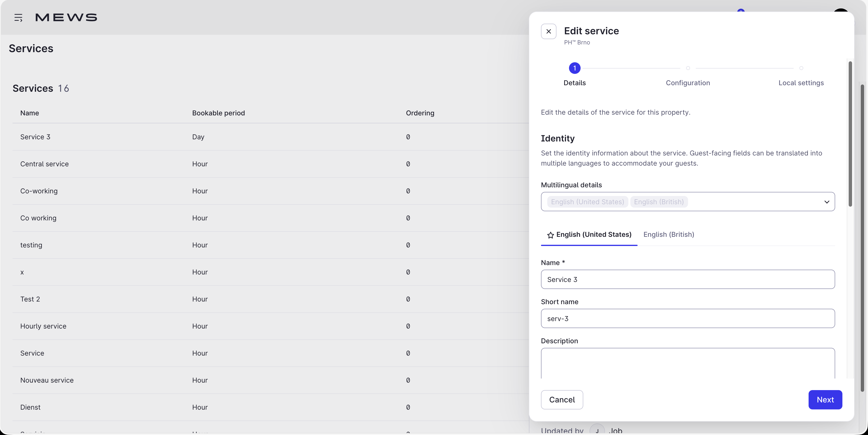Viewport: 868px width, 435px height.
Task: Open the Nouveau service row
Action: (x=270, y=380)
